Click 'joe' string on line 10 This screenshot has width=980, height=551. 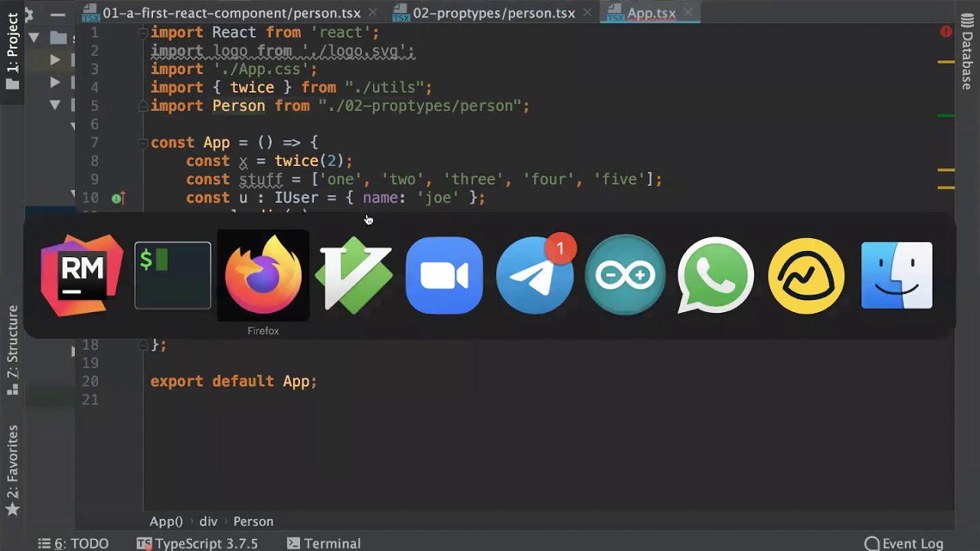click(438, 198)
